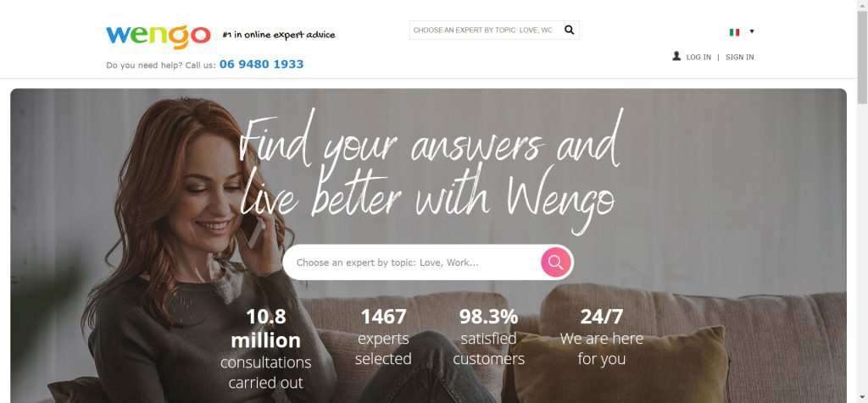Click the hero headline text
Screen dimensions: 868x403
tap(430, 168)
